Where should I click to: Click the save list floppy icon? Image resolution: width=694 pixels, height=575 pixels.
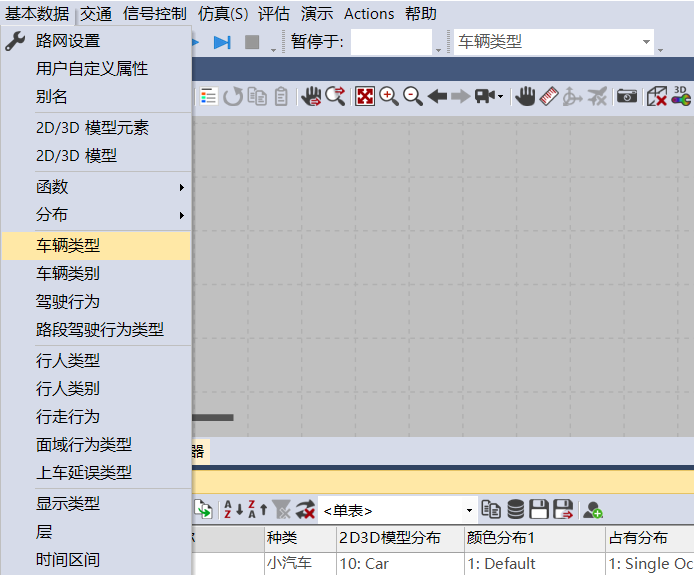[x=539, y=509]
